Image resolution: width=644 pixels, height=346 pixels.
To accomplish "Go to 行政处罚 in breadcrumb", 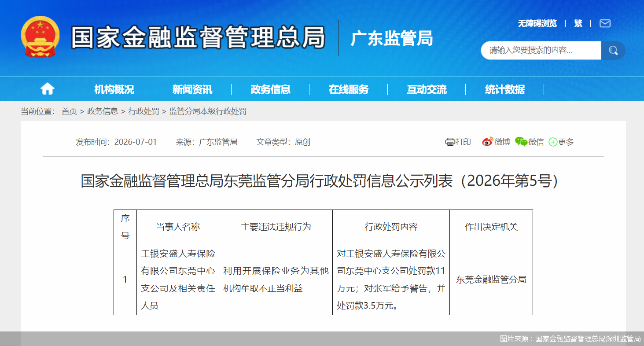I will click(x=144, y=111).
